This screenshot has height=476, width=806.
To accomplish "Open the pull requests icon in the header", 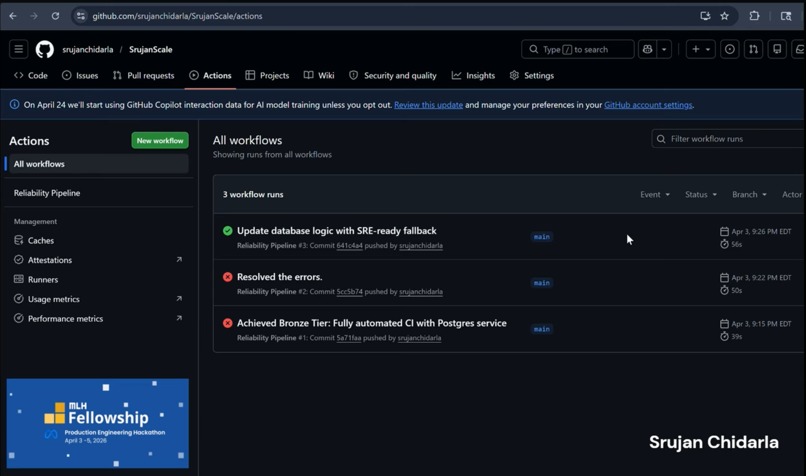I will (754, 49).
